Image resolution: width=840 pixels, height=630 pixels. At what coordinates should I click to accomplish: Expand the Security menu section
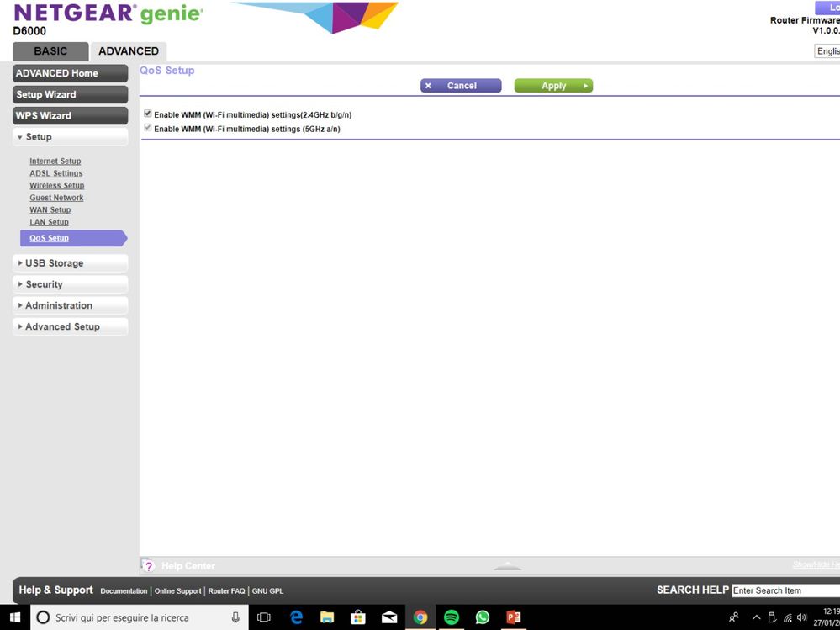click(x=70, y=284)
